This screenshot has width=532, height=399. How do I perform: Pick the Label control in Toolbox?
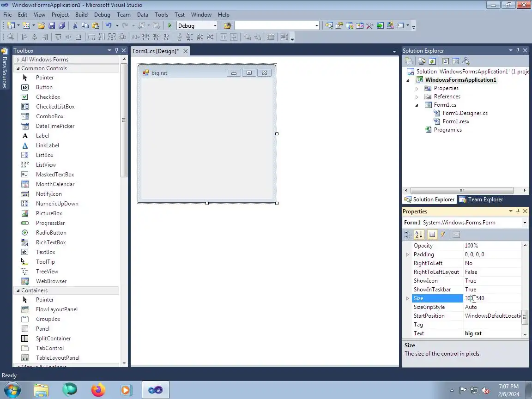point(42,136)
